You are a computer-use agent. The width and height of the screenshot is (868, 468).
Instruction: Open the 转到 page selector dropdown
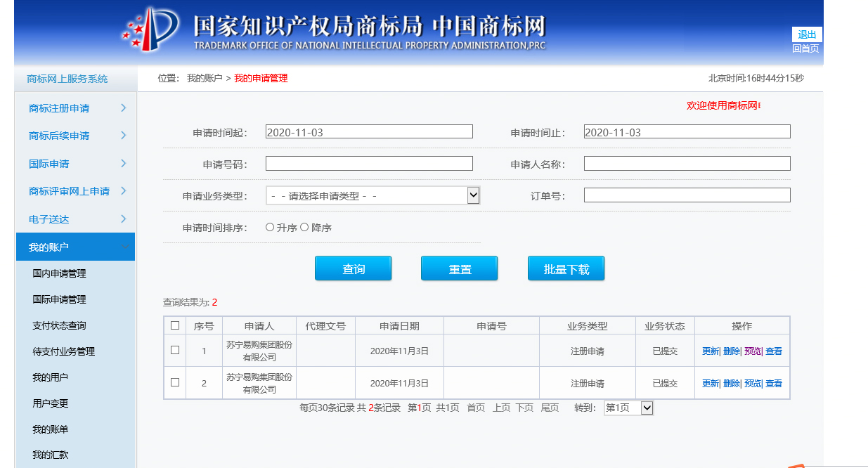click(x=628, y=408)
